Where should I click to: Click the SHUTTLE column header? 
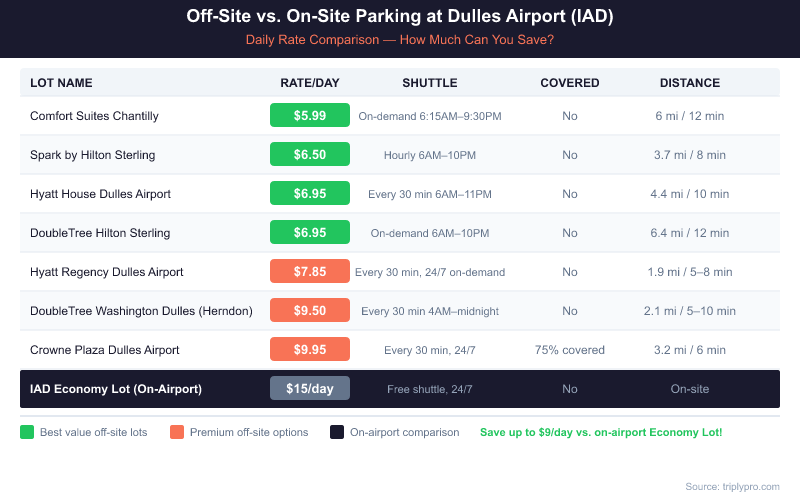[x=430, y=83]
